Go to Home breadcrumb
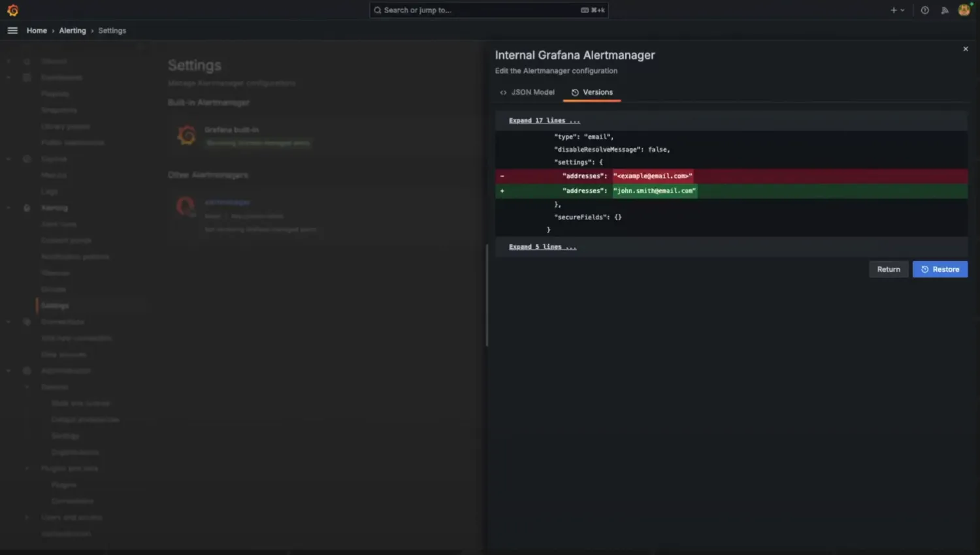 click(37, 31)
